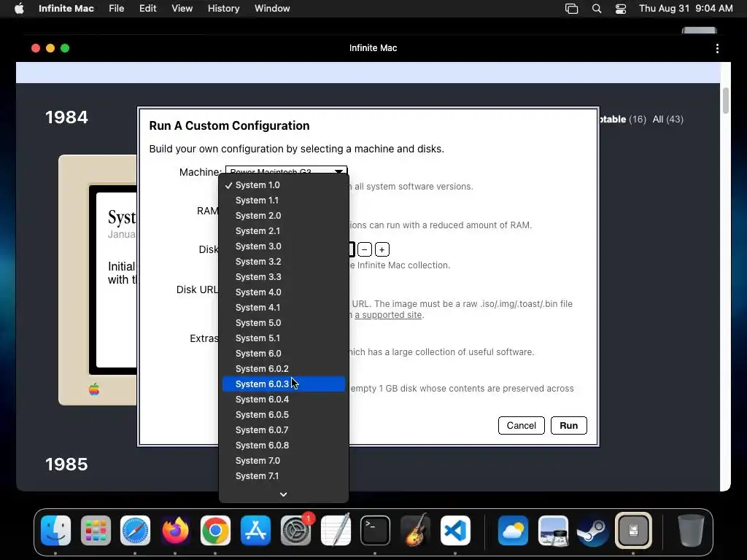Choose System 4.0 entry
The width and height of the screenshot is (747, 560).
(x=284, y=292)
